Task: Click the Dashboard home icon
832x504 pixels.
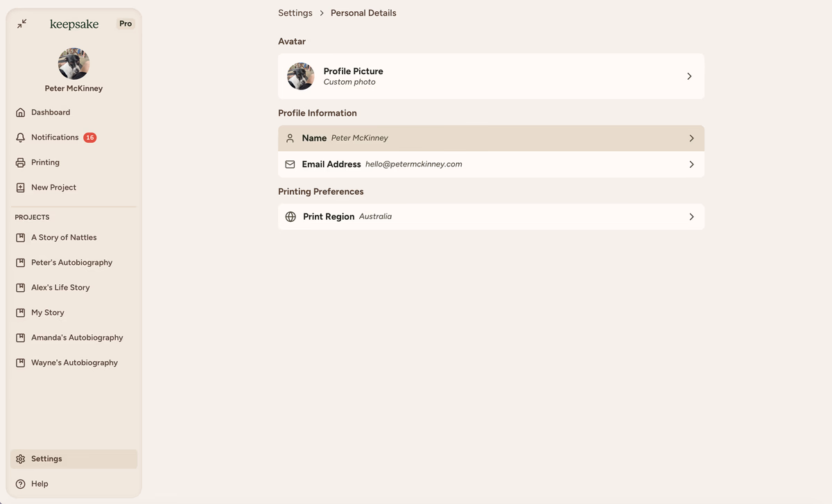Action: (x=21, y=112)
